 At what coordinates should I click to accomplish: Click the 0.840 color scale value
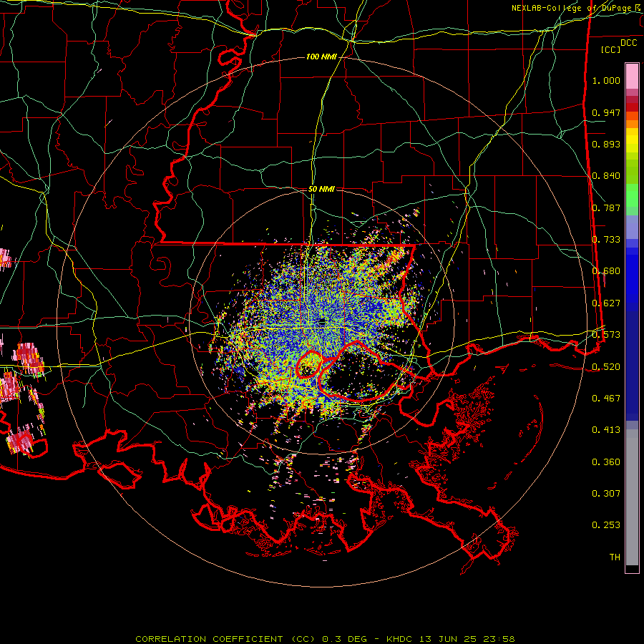point(606,176)
